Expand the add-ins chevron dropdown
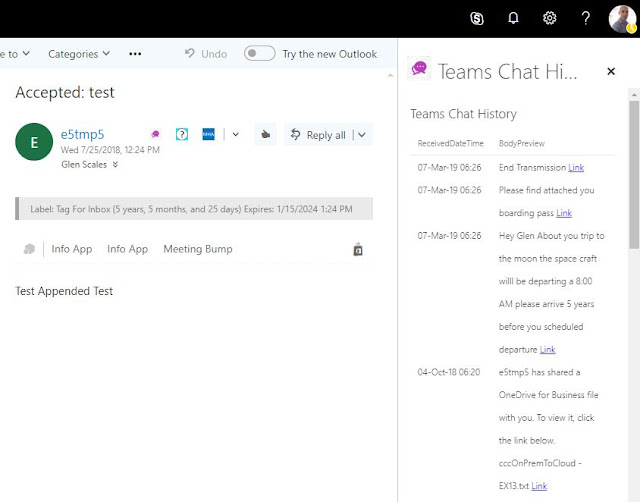Viewport: 640px width, 502px height. coord(236,134)
